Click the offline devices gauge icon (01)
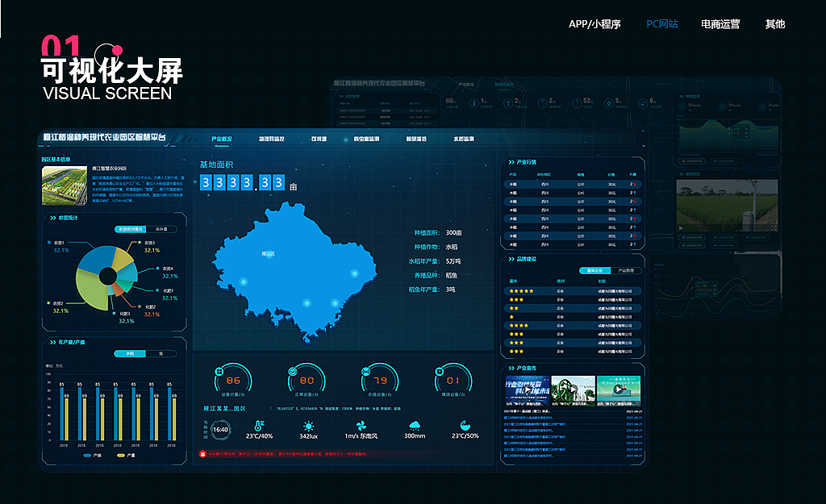 (439, 372)
